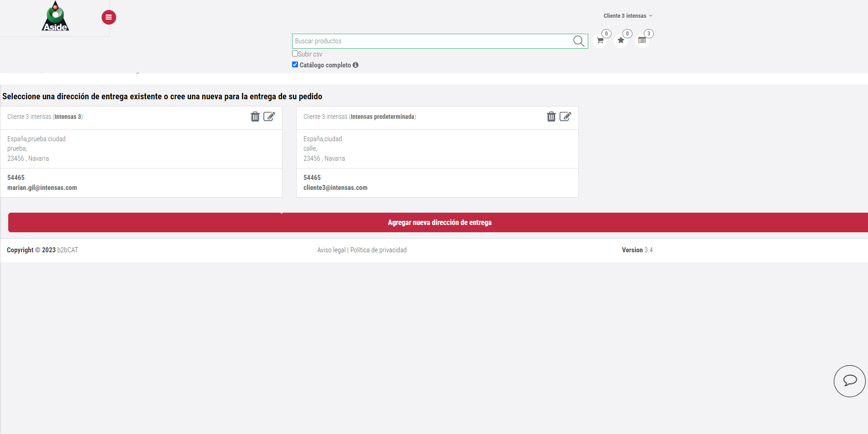The width and height of the screenshot is (868, 434).
Task: Open the red hamburger menu
Action: (x=108, y=17)
